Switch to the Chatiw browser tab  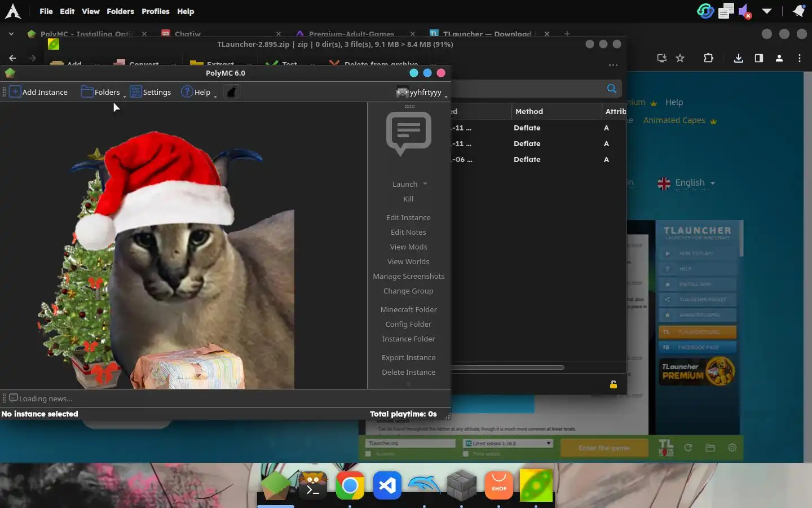point(220,34)
